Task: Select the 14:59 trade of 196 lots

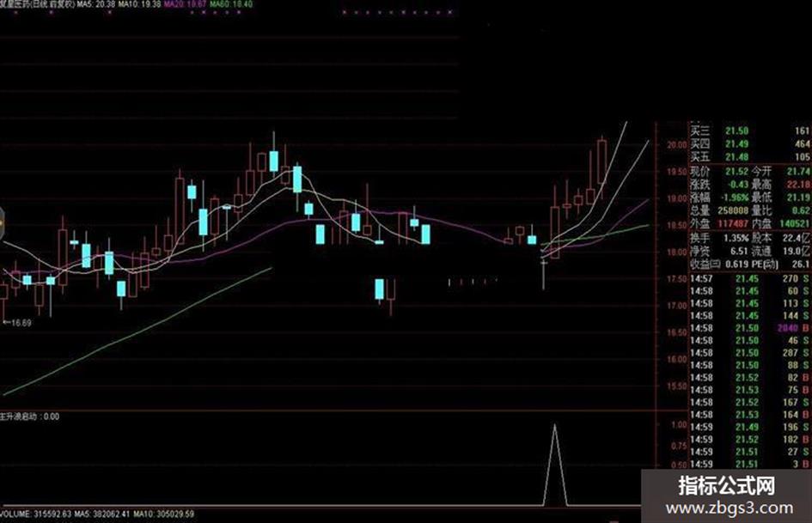Action: [x=750, y=427]
